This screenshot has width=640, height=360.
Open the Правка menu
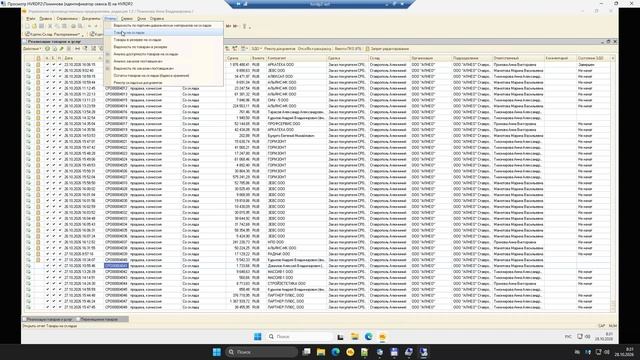click(x=45, y=19)
